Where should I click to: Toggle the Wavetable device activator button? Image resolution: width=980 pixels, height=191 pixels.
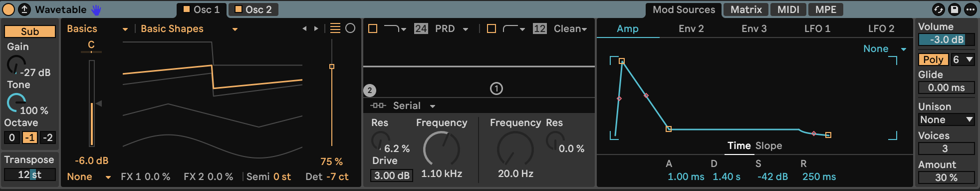pyautogui.click(x=8, y=9)
